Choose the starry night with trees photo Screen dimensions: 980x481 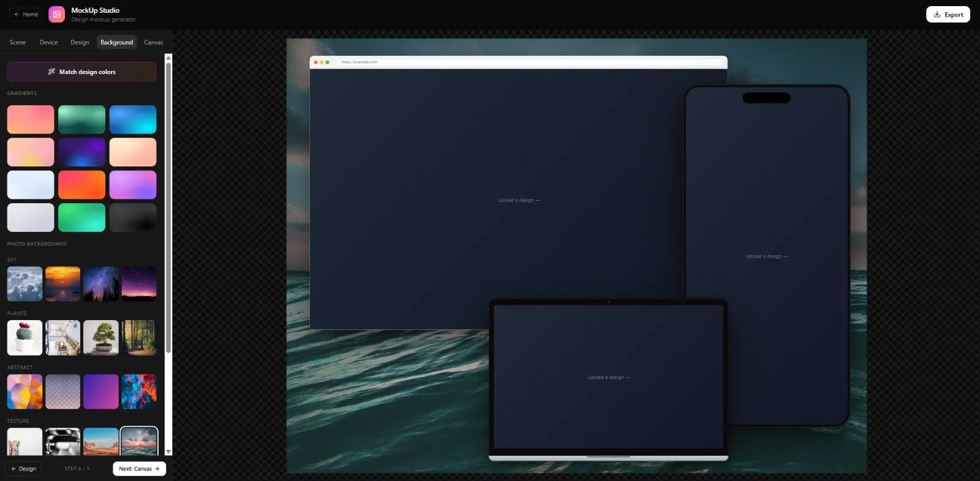[x=101, y=284]
